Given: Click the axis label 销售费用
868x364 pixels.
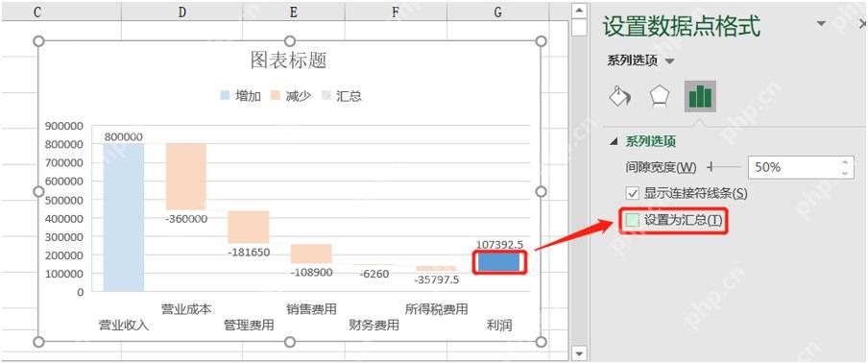Looking at the screenshot, I should [x=311, y=308].
